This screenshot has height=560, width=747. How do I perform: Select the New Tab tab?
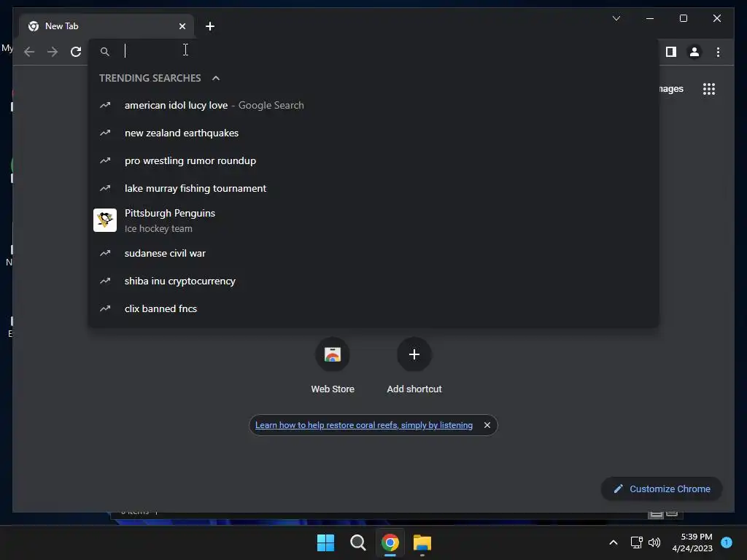tap(107, 26)
